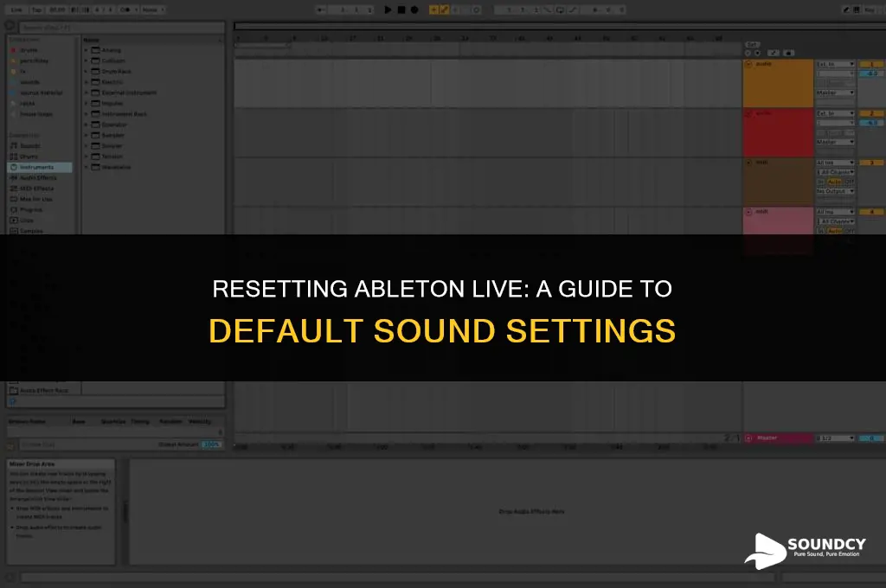Toggle the metronome in the control bar
Viewport: 886px width, 588px height.
tap(125, 10)
